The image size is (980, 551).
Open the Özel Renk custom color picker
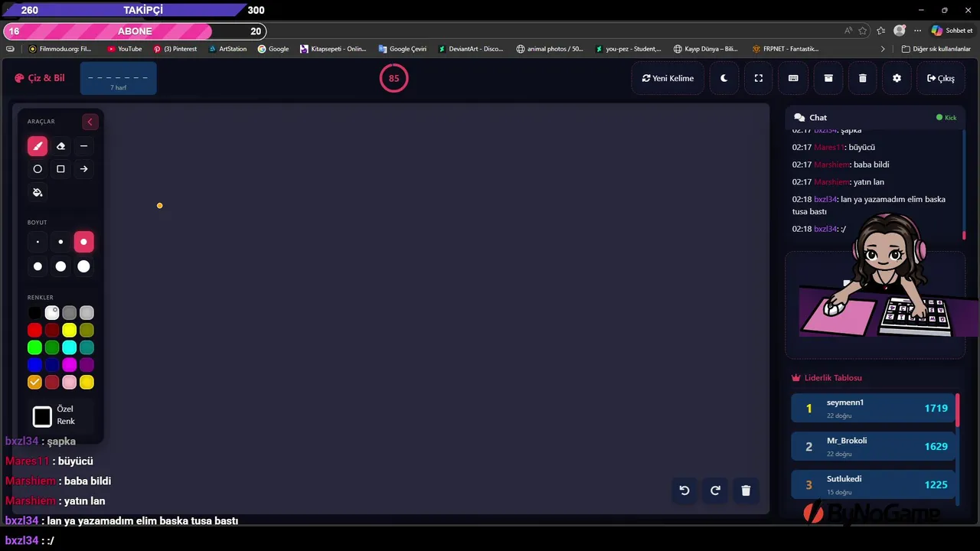(42, 416)
